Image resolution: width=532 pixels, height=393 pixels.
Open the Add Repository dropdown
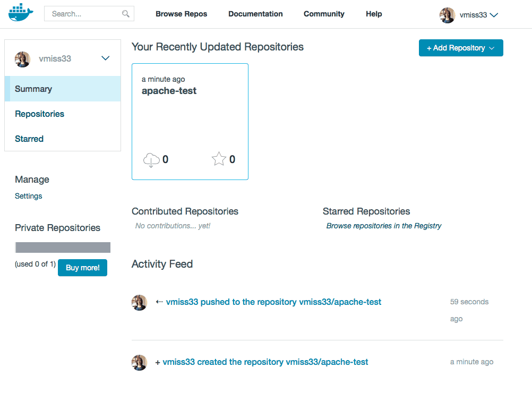[461, 48]
